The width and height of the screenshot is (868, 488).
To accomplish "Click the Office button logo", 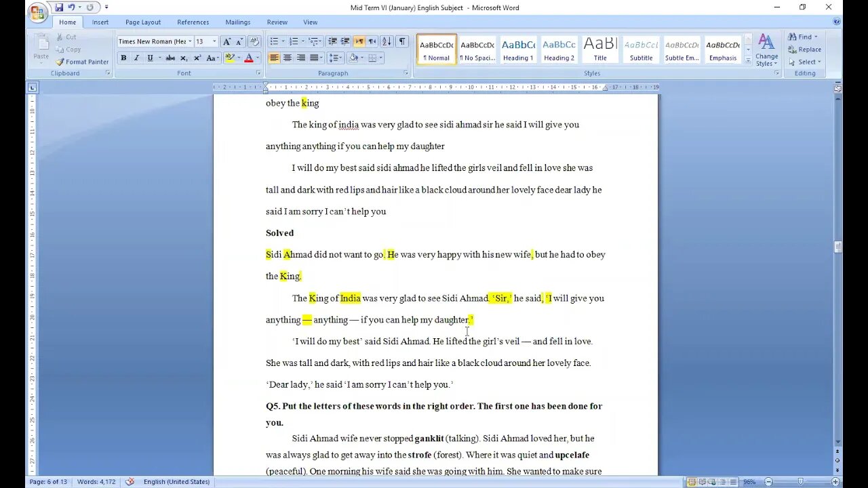I will tap(38, 12).
